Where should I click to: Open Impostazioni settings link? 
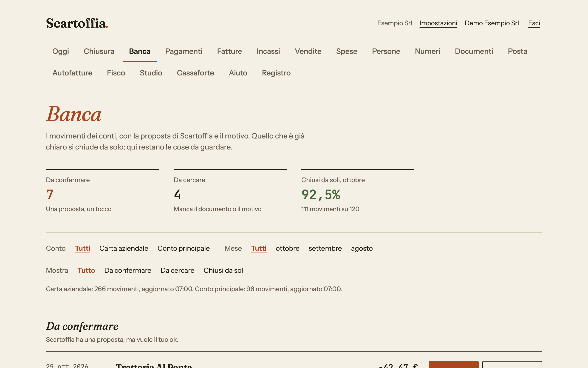coord(438,23)
